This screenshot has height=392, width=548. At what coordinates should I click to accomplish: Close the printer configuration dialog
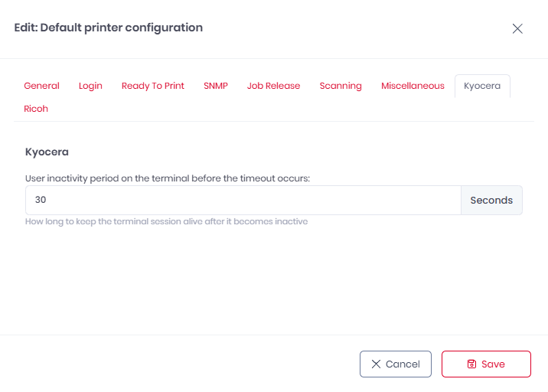[x=517, y=28]
